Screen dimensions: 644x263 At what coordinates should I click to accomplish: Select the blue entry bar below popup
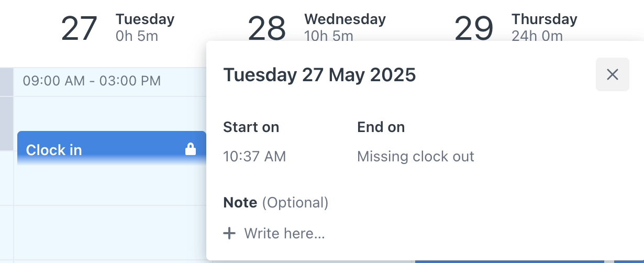coord(509,261)
